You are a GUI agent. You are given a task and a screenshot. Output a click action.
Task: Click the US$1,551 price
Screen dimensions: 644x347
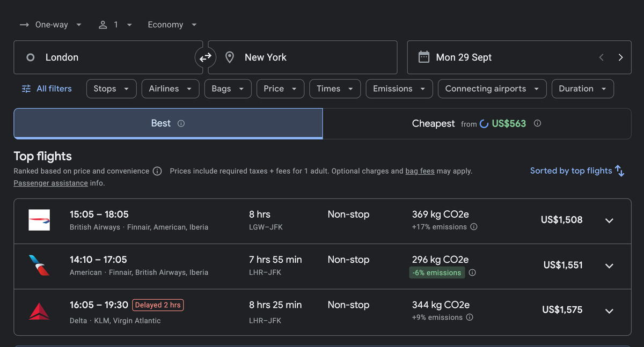563,265
